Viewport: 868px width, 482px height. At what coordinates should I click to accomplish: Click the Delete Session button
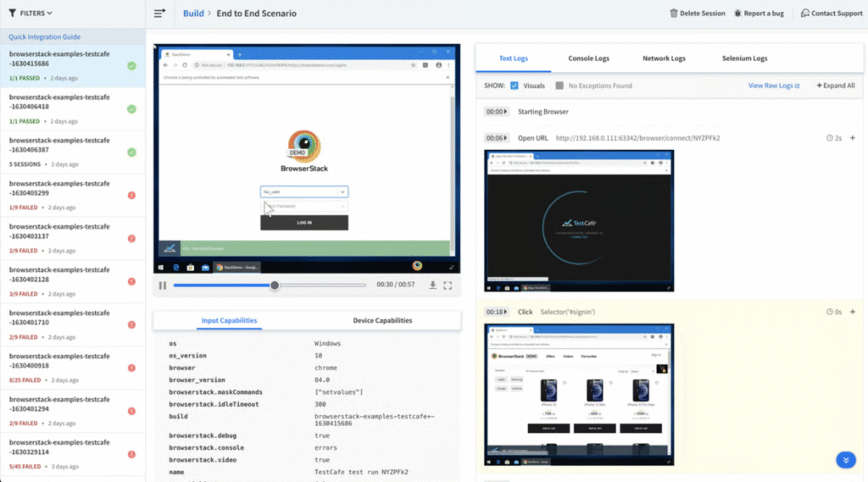(x=698, y=14)
